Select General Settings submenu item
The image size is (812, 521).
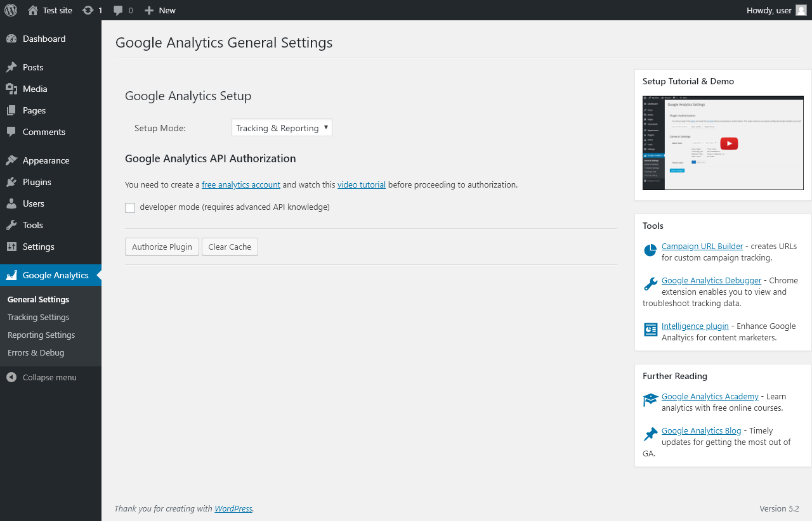(39, 299)
